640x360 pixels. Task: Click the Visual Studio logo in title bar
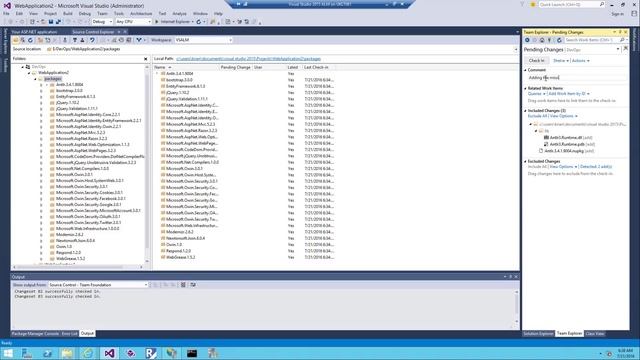7,6
